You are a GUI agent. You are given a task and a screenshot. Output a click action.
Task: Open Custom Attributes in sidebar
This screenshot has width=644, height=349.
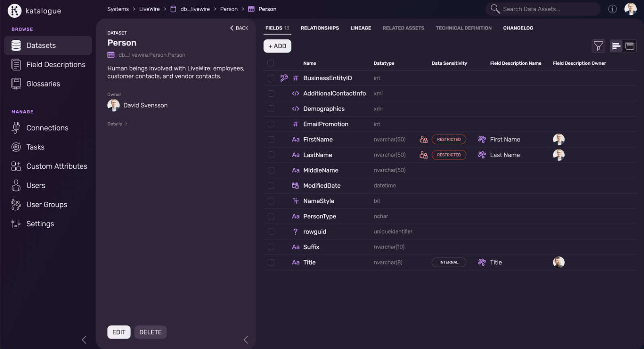pos(56,166)
